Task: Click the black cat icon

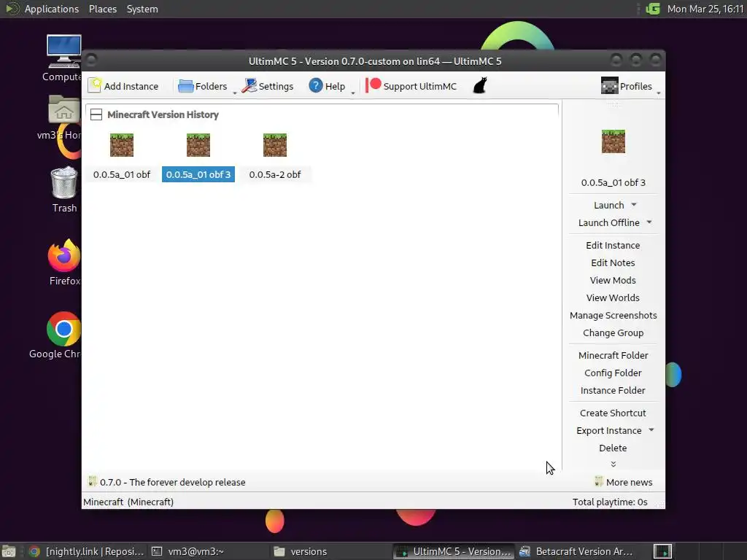Action: 480,86
